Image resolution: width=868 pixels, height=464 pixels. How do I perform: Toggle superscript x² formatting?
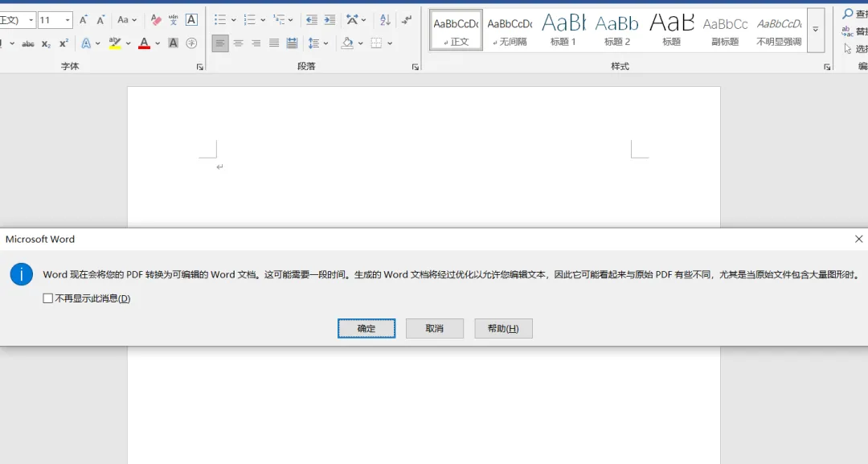tap(63, 43)
